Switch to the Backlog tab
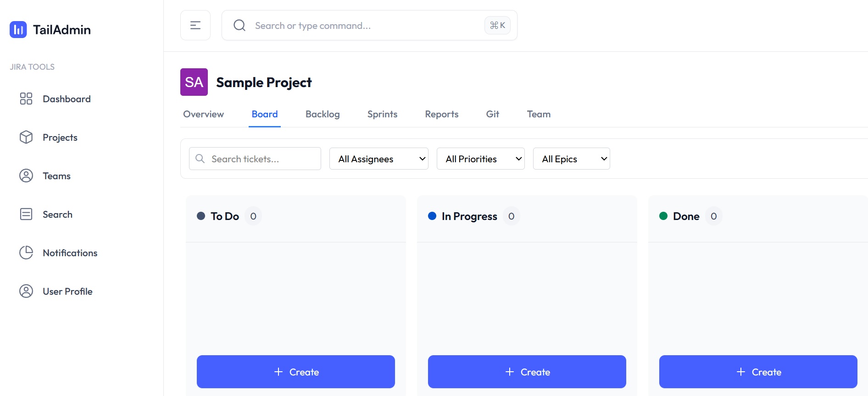The height and width of the screenshot is (396, 868). tap(323, 114)
